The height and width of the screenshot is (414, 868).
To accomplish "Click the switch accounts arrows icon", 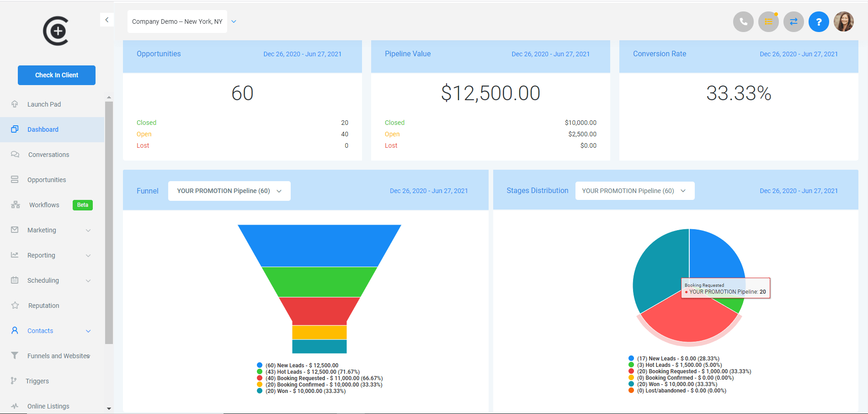I will tap(793, 22).
